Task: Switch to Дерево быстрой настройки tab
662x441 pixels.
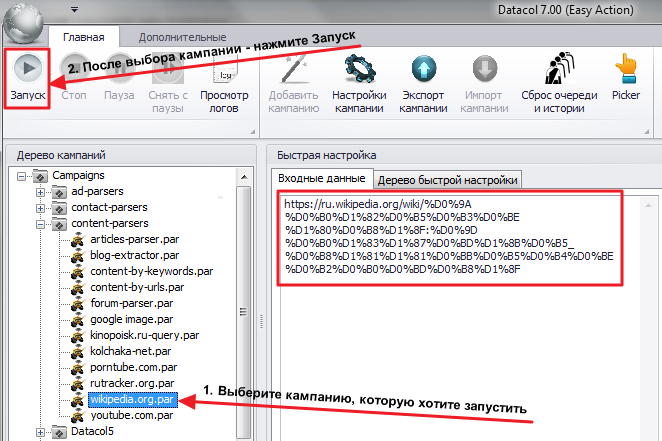Action: pos(448,180)
